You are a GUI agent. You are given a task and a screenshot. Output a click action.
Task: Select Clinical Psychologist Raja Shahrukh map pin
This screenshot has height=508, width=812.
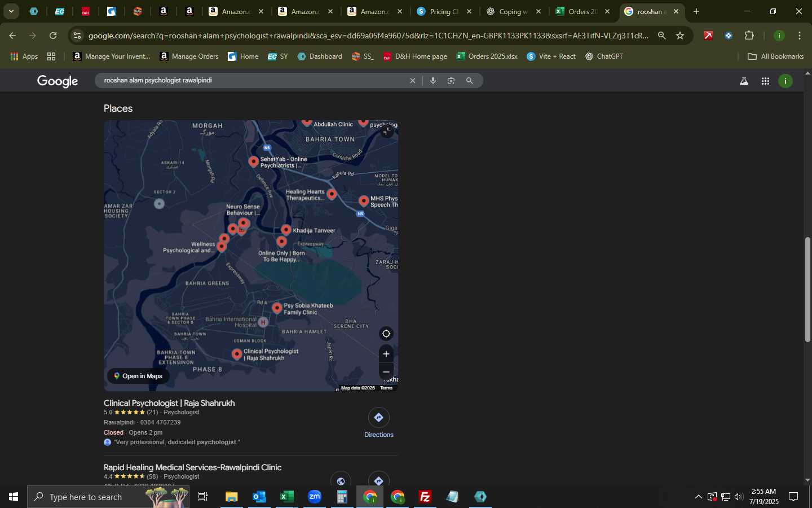coord(237,354)
